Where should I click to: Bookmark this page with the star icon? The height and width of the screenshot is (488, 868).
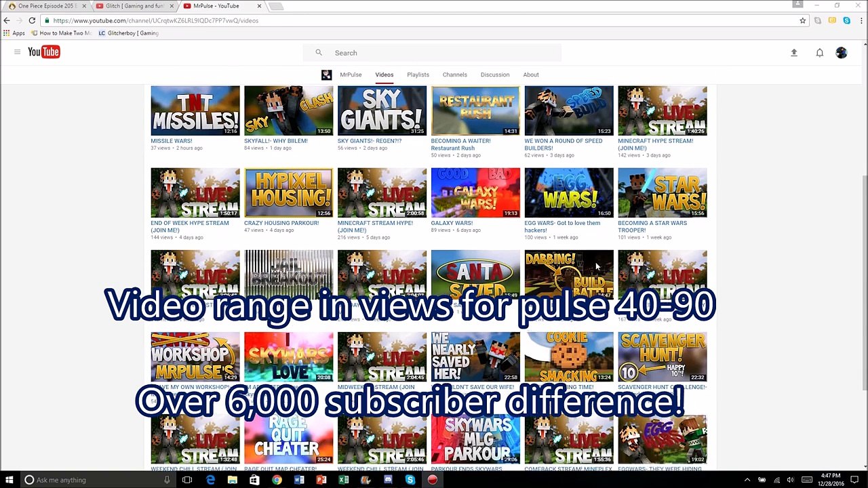pos(803,20)
